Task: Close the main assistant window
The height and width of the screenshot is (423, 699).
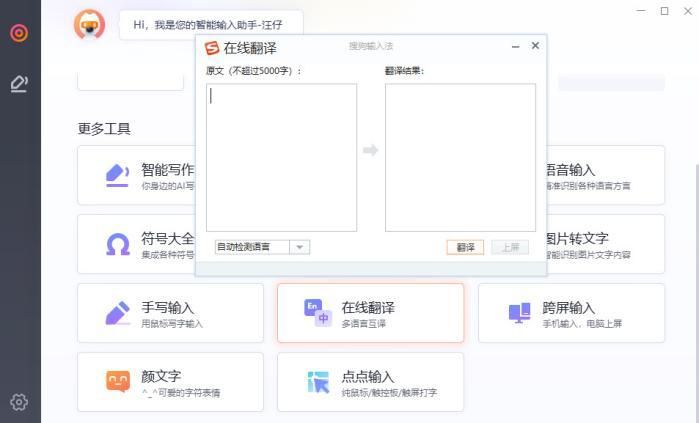Action: [x=688, y=11]
